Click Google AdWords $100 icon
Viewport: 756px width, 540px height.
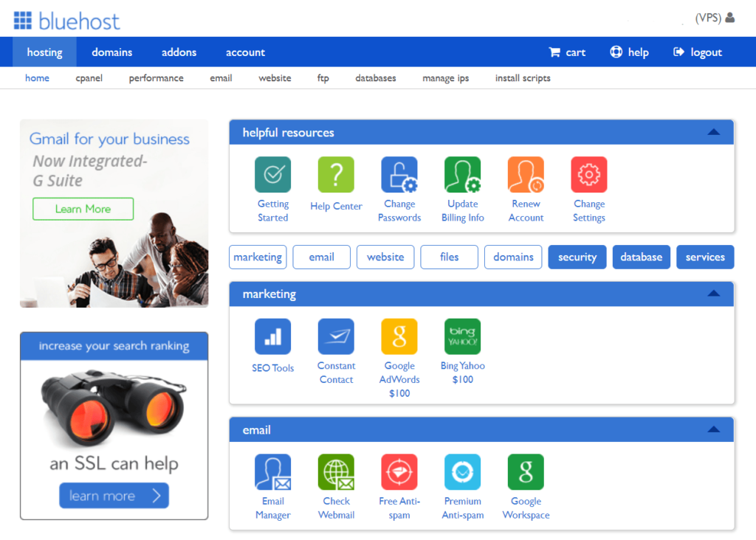pyautogui.click(x=399, y=336)
